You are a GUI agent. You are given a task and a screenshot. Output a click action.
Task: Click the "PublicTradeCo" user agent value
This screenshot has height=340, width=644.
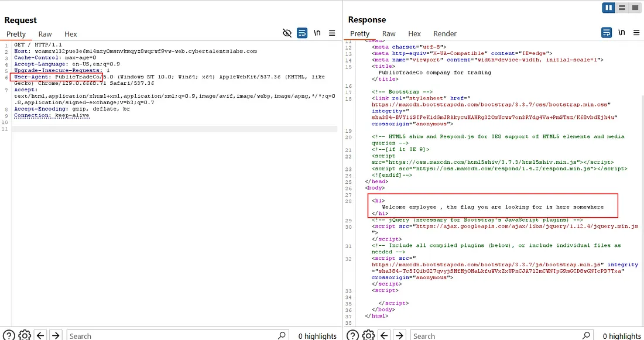tap(77, 77)
